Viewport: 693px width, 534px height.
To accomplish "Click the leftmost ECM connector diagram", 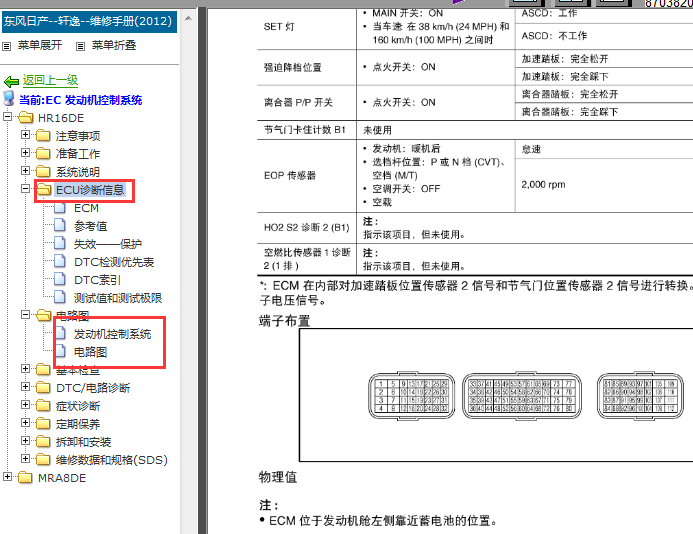I will point(411,395).
